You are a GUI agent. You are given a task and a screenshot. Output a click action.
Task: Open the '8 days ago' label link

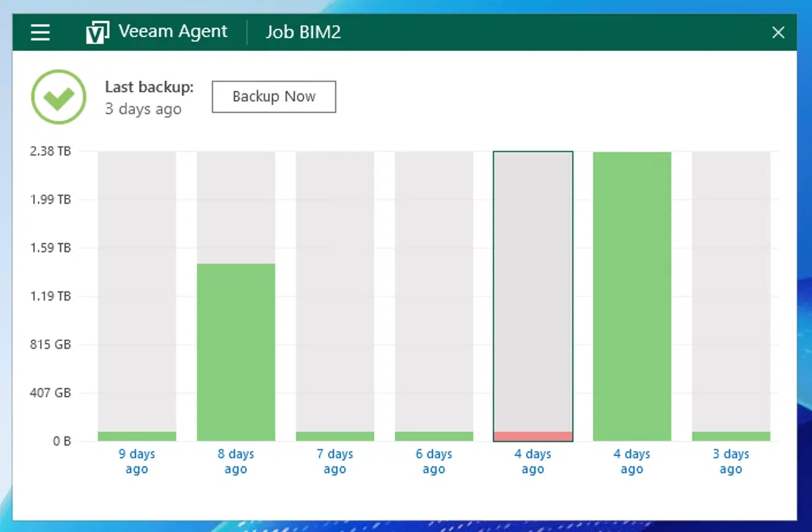[x=236, y=461]
